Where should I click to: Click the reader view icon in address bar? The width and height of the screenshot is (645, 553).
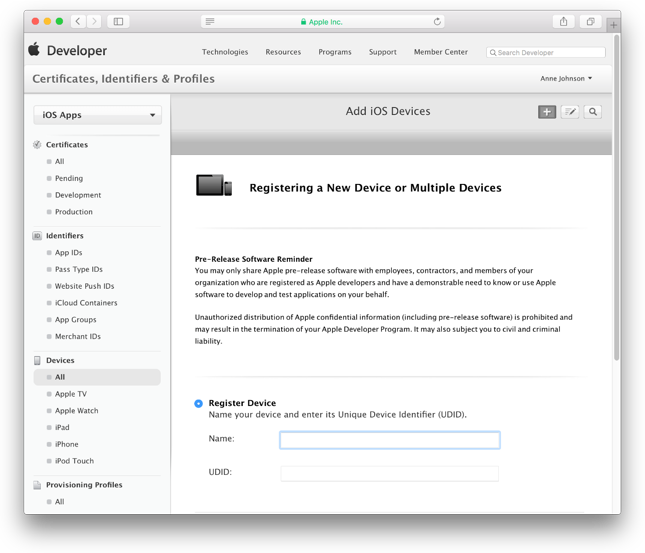(210, 21)
